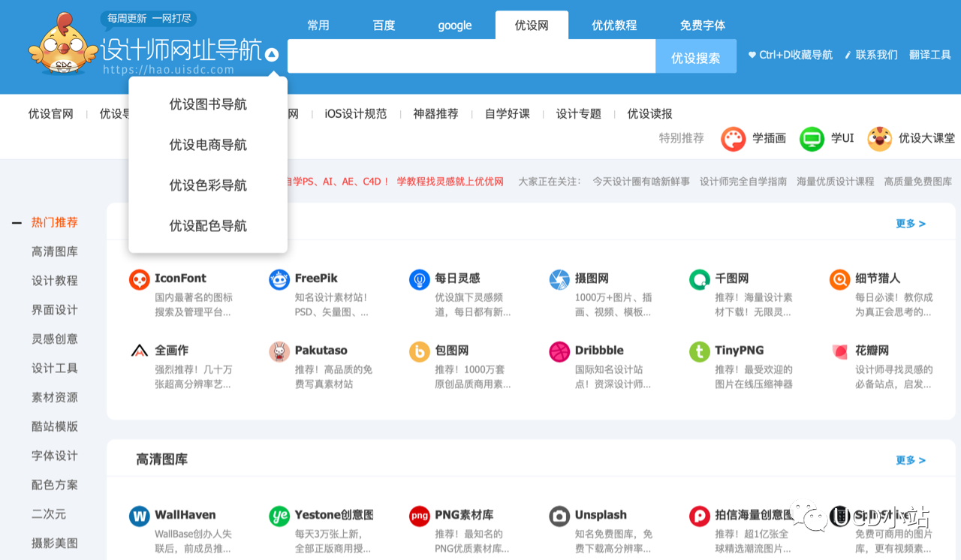
Task: Open the 自学好课 nav link
Action: pos(508,114)
